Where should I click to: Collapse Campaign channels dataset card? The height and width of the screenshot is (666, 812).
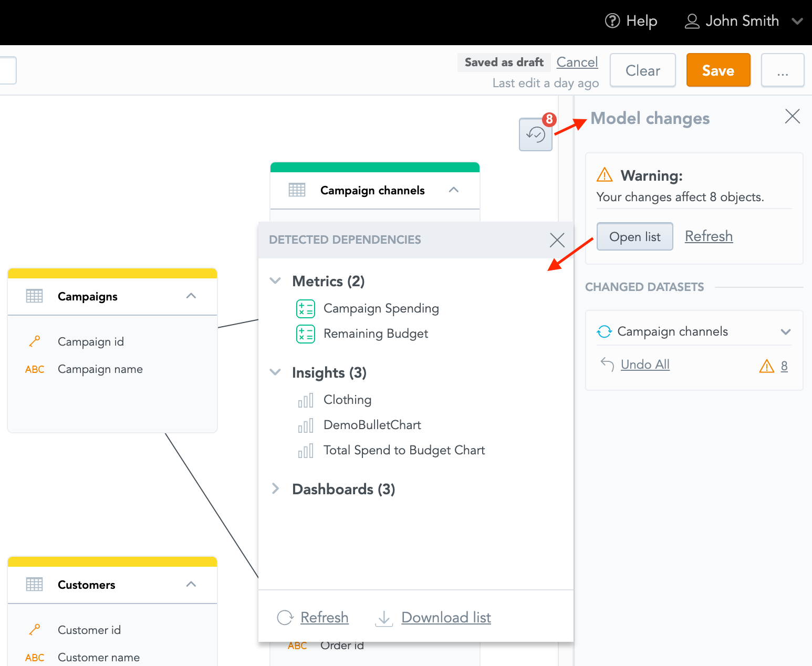coord(454,190)
